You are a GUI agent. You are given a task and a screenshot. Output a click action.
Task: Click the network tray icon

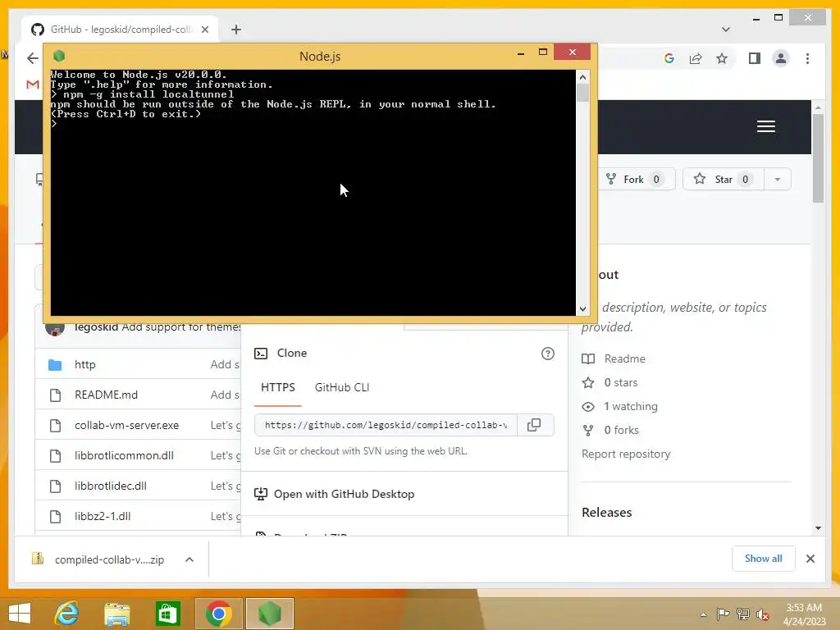click(x=742, y=614)
